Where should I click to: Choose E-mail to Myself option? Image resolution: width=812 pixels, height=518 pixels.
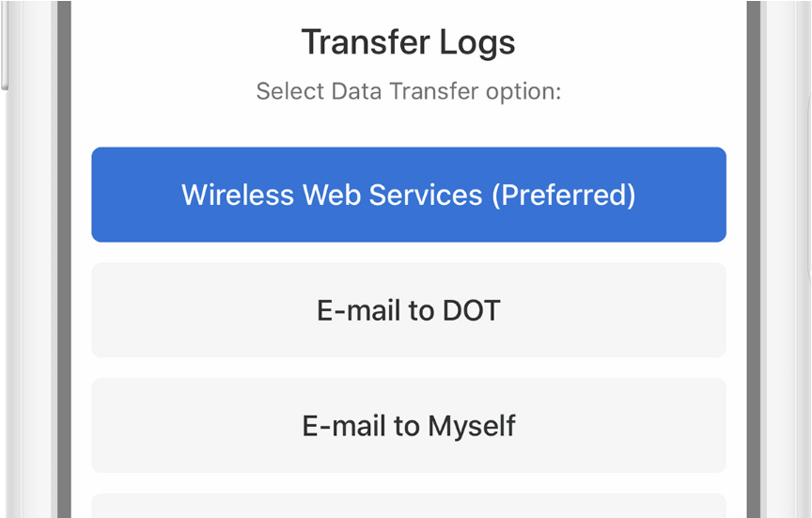[408, 426]
